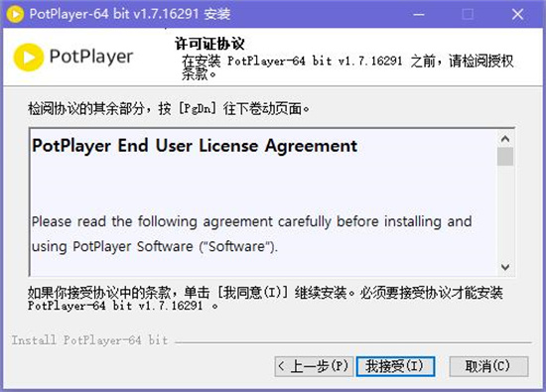Click the 许可证协议 header title

click(x=209, y=44)
